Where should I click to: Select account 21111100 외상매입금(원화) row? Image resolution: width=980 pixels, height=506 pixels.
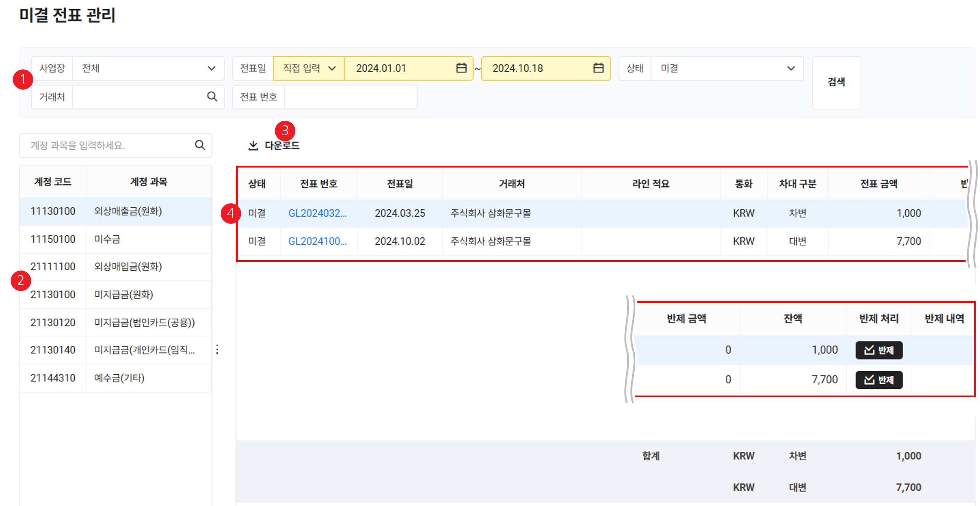coord(115,266)
